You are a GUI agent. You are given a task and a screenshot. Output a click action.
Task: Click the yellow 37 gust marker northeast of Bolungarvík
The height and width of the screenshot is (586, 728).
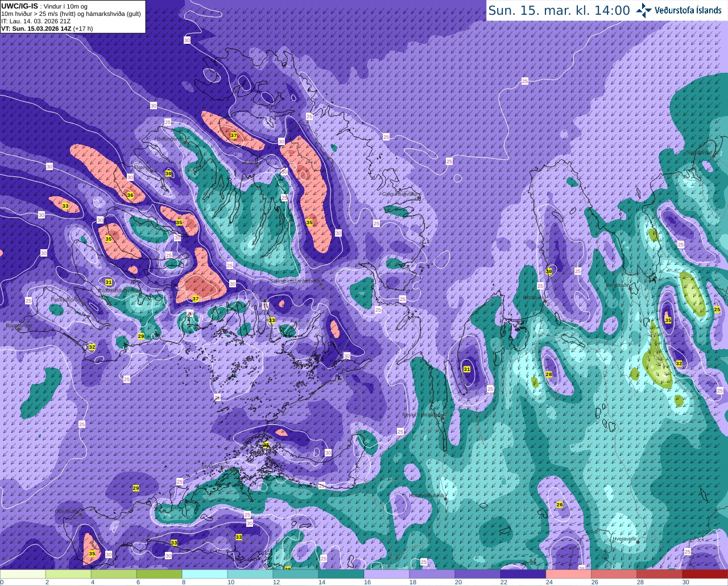pos(233,135)
